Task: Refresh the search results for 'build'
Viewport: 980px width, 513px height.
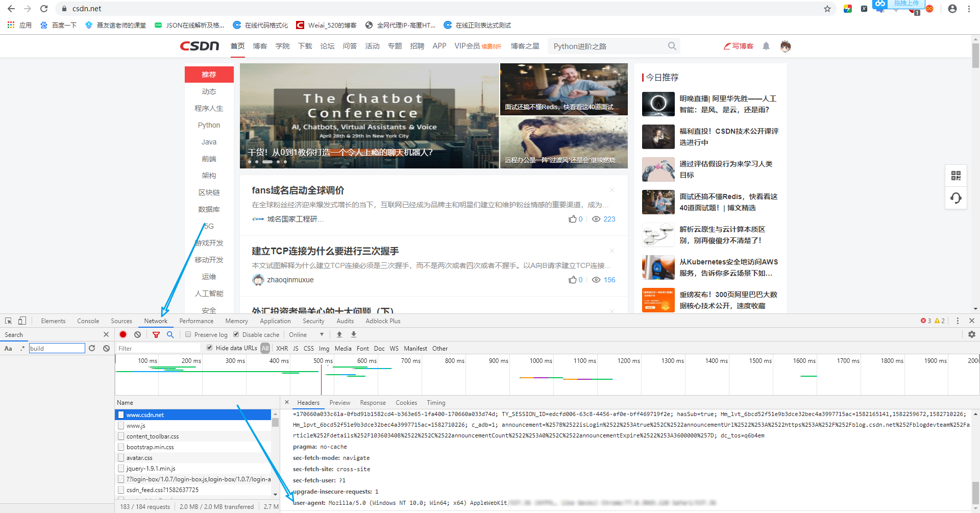Action: coord(92,348)
